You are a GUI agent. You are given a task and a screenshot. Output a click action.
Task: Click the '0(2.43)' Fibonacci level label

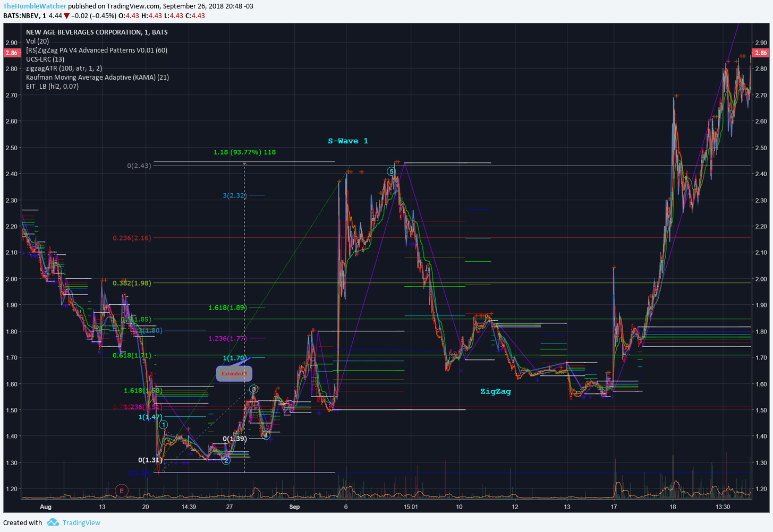(x=139, y=166)
